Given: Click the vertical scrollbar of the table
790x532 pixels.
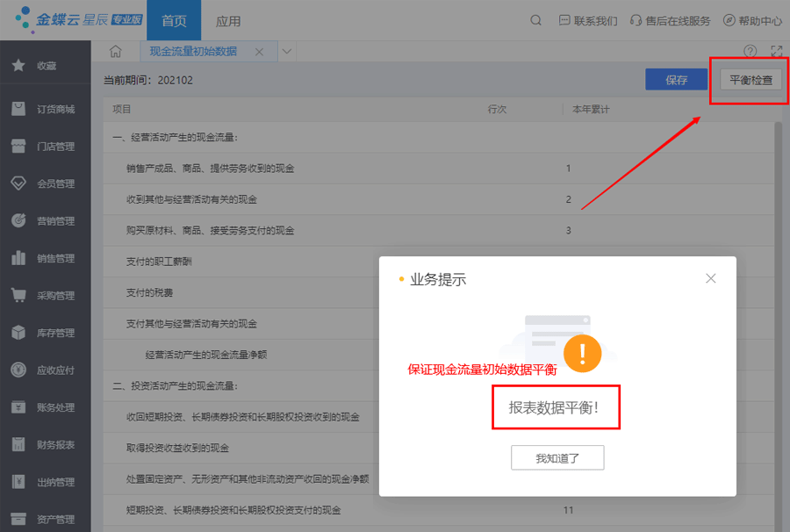Looking at the screenshot, I should 778,327.
